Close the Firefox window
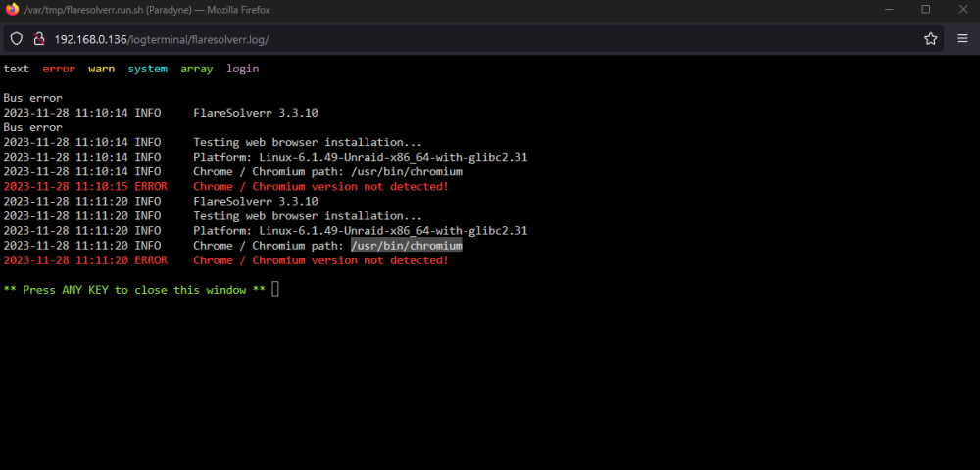 (963, 10)
